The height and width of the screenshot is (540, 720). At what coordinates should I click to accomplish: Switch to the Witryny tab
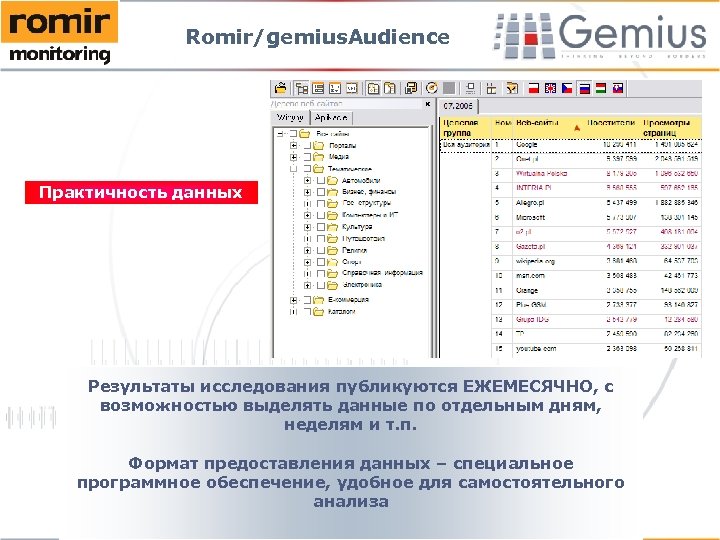pos(290,118)
